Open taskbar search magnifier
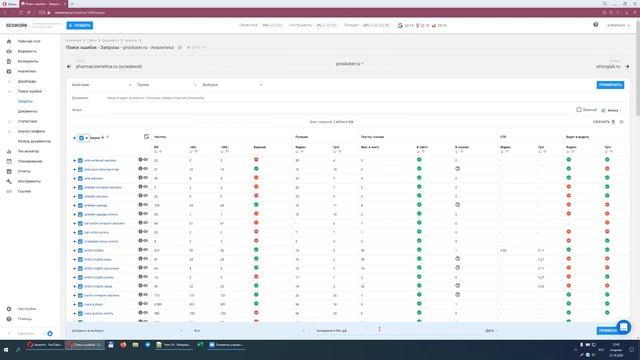The image size is (640, 360). click(18, 350)
